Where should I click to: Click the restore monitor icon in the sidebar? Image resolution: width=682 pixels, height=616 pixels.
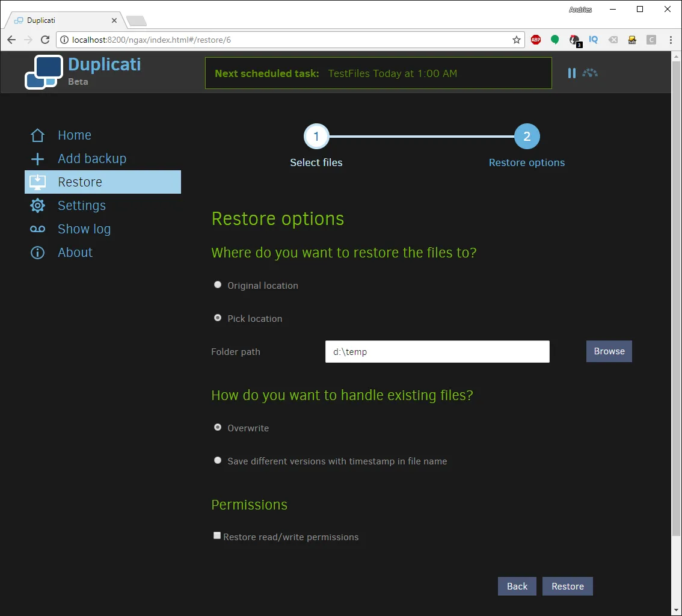point(37,182)
